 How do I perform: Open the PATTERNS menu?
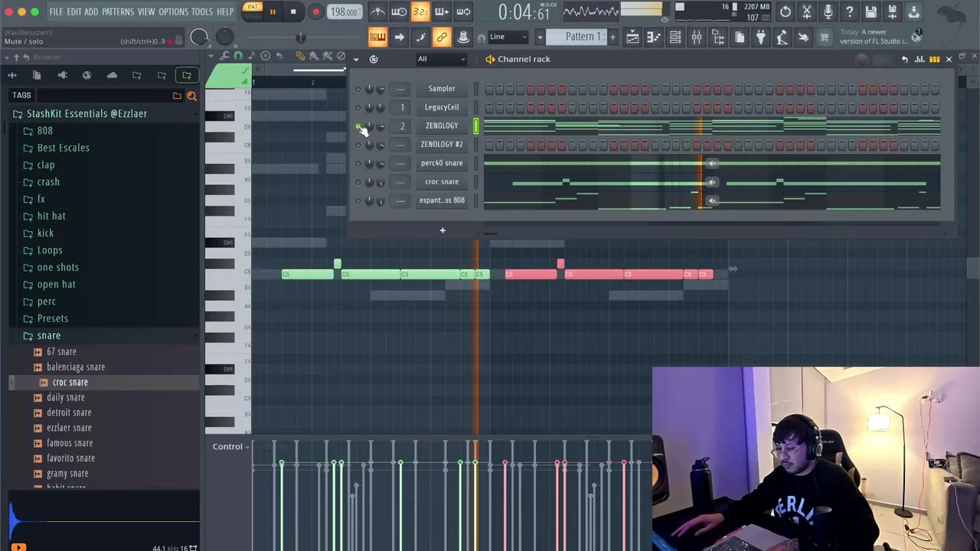tap(118, 12)
